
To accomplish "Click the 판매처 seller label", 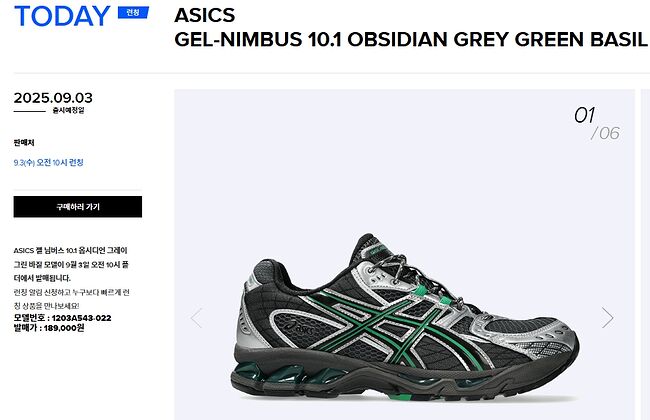I will (x=24, y=143).
